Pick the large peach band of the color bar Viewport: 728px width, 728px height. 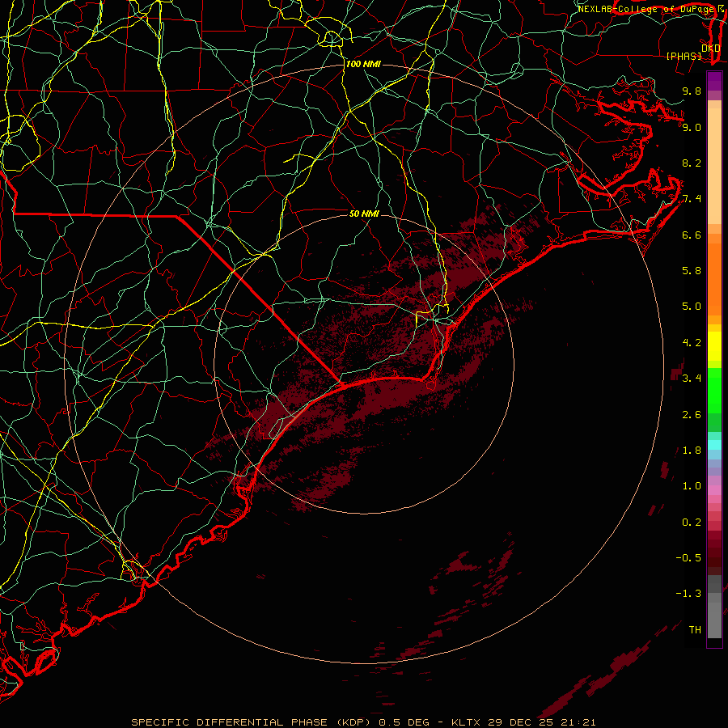[714, 166]
